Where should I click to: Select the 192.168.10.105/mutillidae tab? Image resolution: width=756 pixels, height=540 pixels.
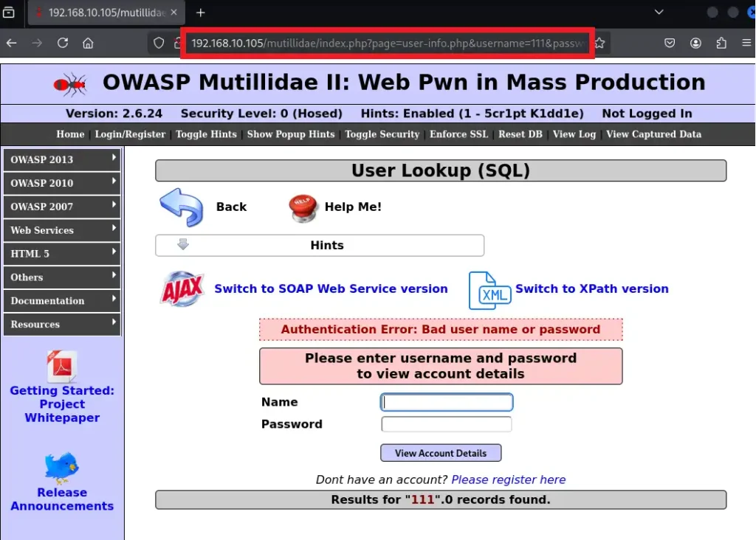[106, 13]
